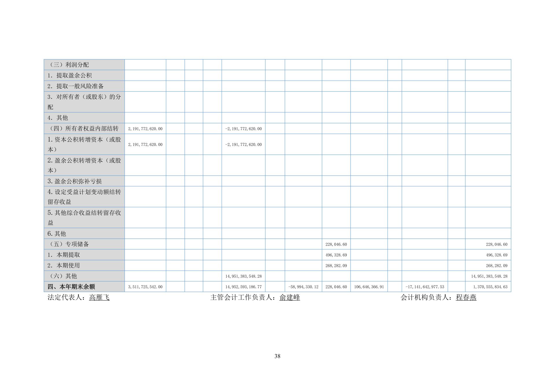Click the underlined name 俞建峰

tap(289, 298)
